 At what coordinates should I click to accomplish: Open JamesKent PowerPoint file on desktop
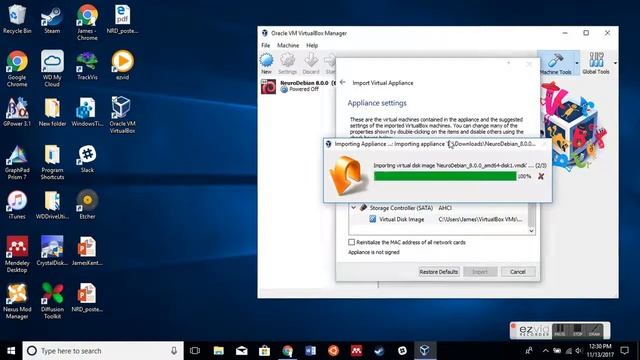[87, 251]
